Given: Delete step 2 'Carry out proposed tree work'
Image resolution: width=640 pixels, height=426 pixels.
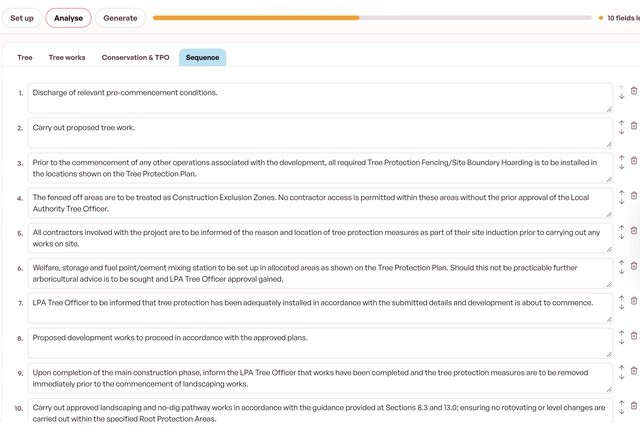Looking at the screenshot, I should [633, 126].
